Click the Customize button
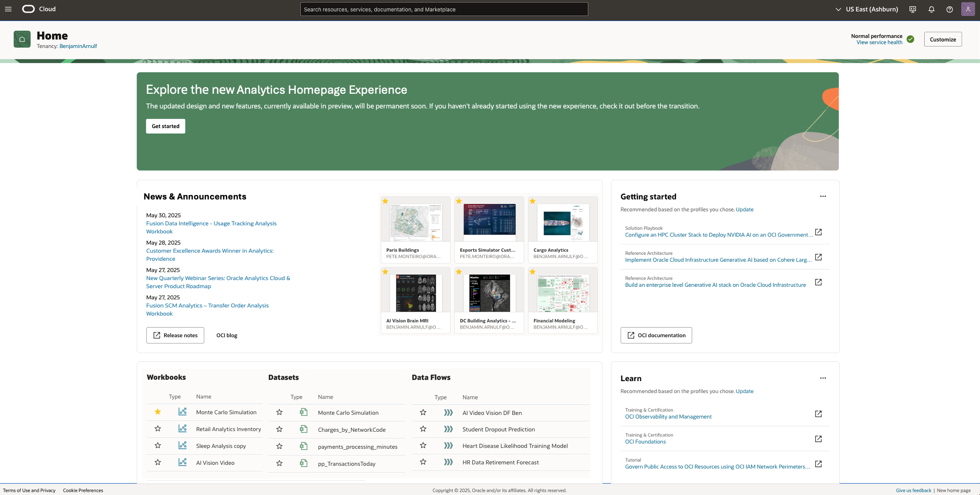The image size is (980, 495). pos(943,39)
